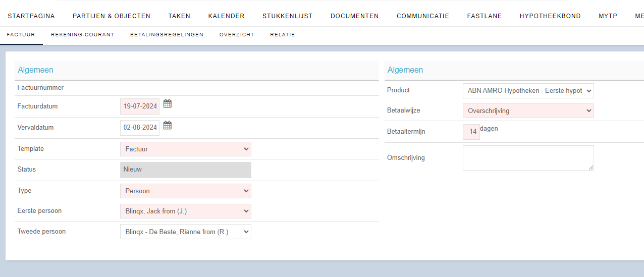Open the Eerste persoon dropdown
This screenshot has height=277, width=644.
tap(186, 211)
